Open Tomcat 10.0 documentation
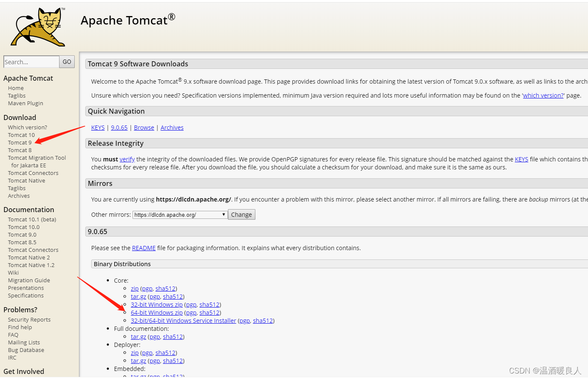This screenshot has height=379, width=588. click(x=24, y=227)
